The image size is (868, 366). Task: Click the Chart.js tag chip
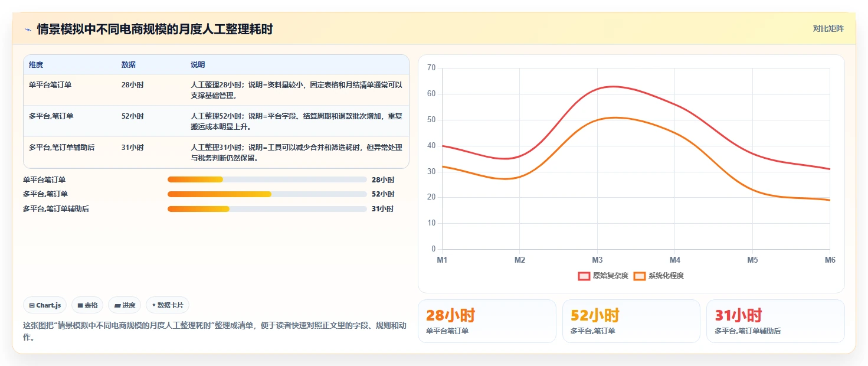[45, 305]
